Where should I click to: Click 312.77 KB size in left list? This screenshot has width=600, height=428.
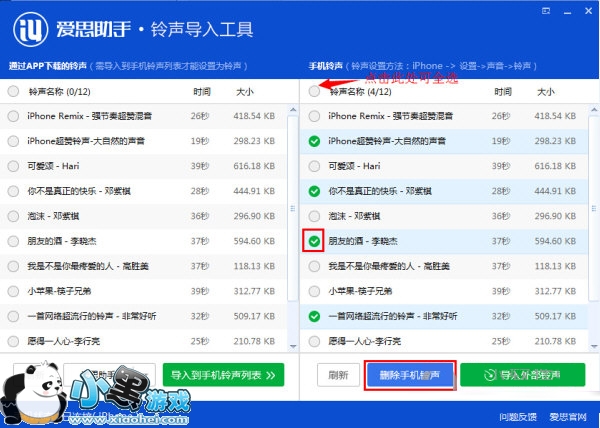254,291
